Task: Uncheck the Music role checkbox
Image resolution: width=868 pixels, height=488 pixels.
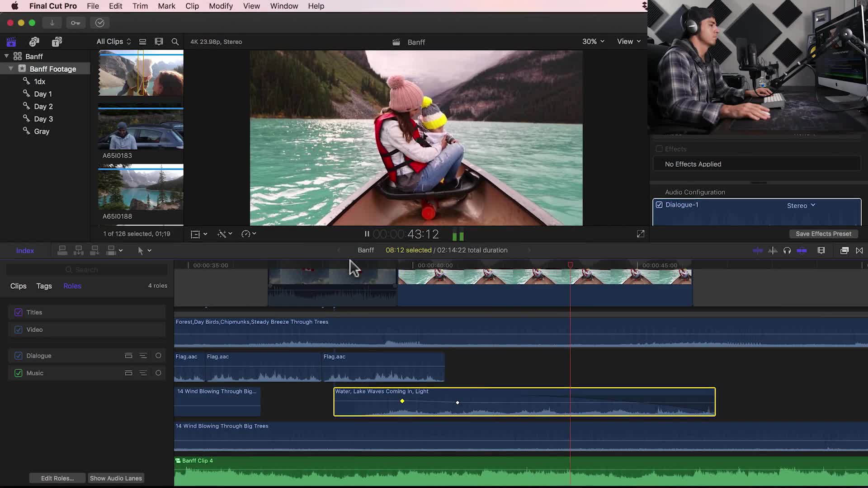Action: [19, 373]
